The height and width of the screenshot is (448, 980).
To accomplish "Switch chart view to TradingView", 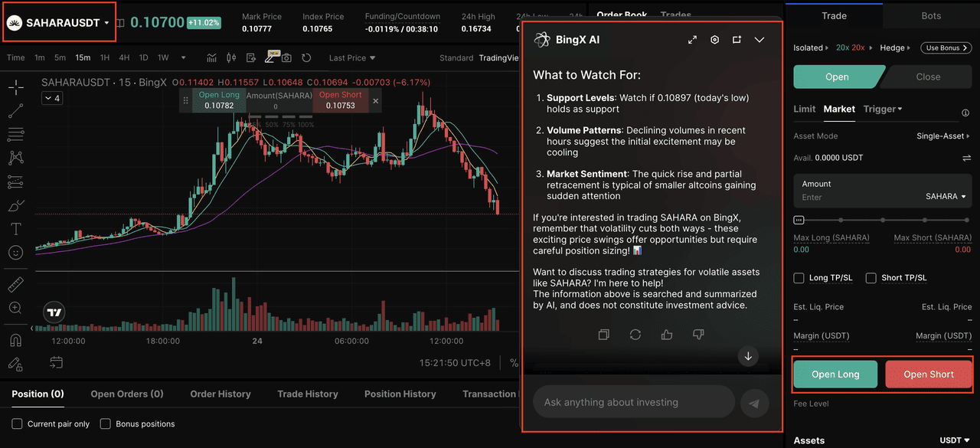I will 498,58.
